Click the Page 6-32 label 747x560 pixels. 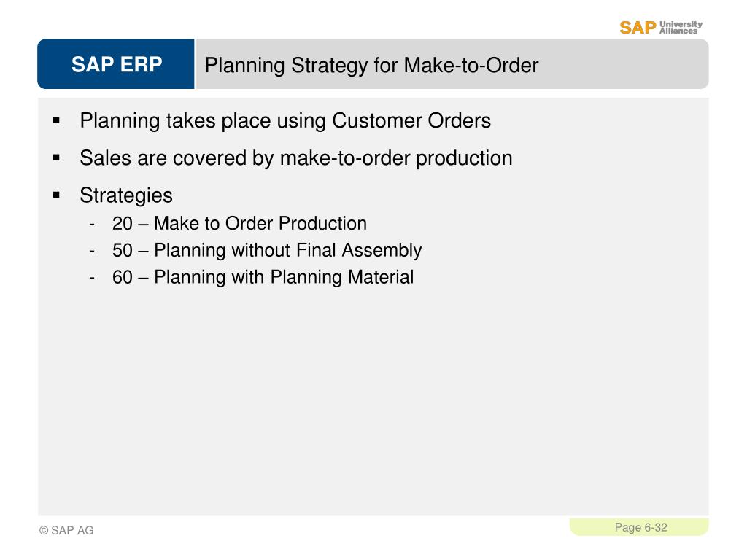click(640, 528)
